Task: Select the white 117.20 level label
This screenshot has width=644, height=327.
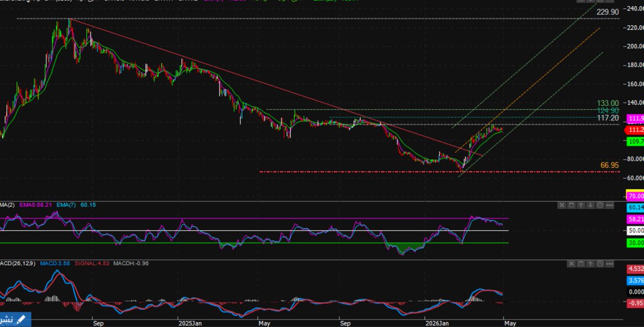Action: click(608, 118)
